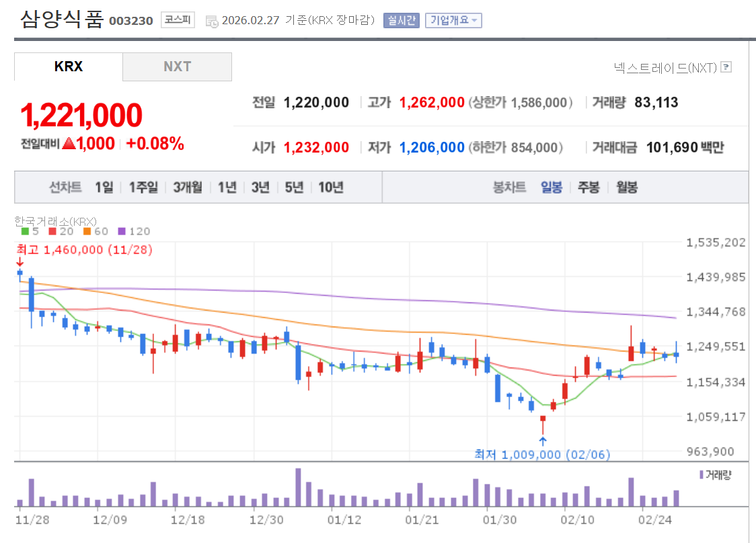The height and width of the screenshot is (543, 756).
Task: Switch to 주봉 weekly candle view
Action: tap(588, 187)
